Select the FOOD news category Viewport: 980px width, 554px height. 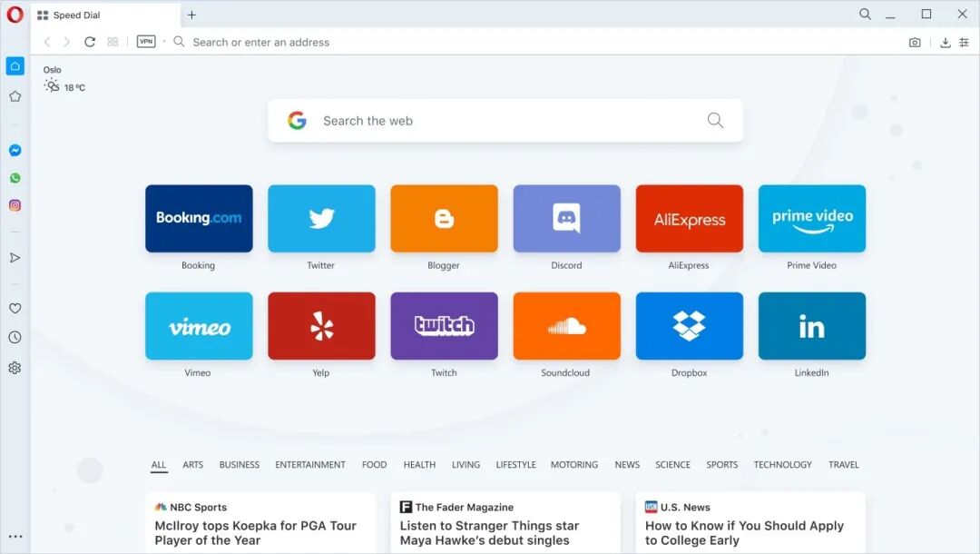tap(375, 465)
